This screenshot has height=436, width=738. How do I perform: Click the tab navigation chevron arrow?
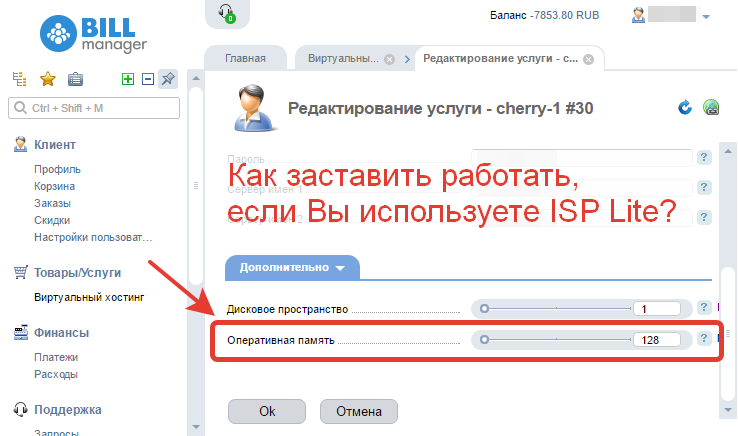(407, 59)
